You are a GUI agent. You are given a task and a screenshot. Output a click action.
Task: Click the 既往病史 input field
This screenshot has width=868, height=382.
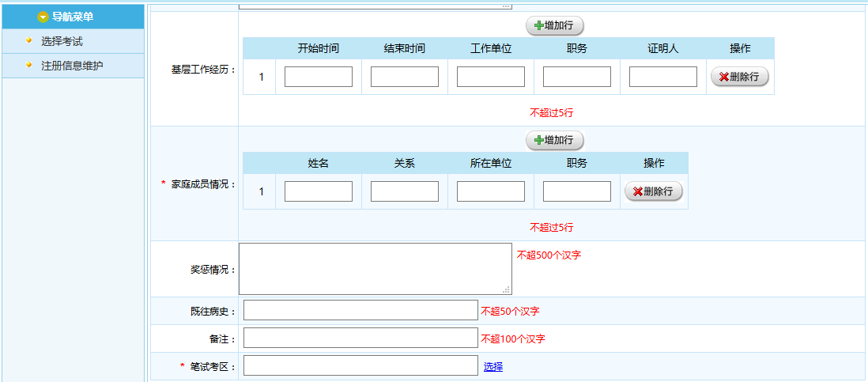coord(360,311)
